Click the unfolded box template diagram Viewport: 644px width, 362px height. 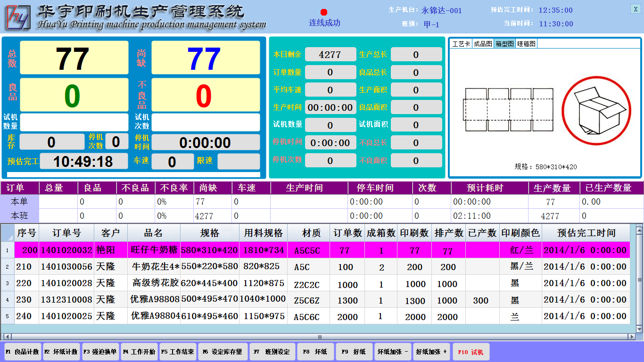pyautogui.click(x=508, y=110)
